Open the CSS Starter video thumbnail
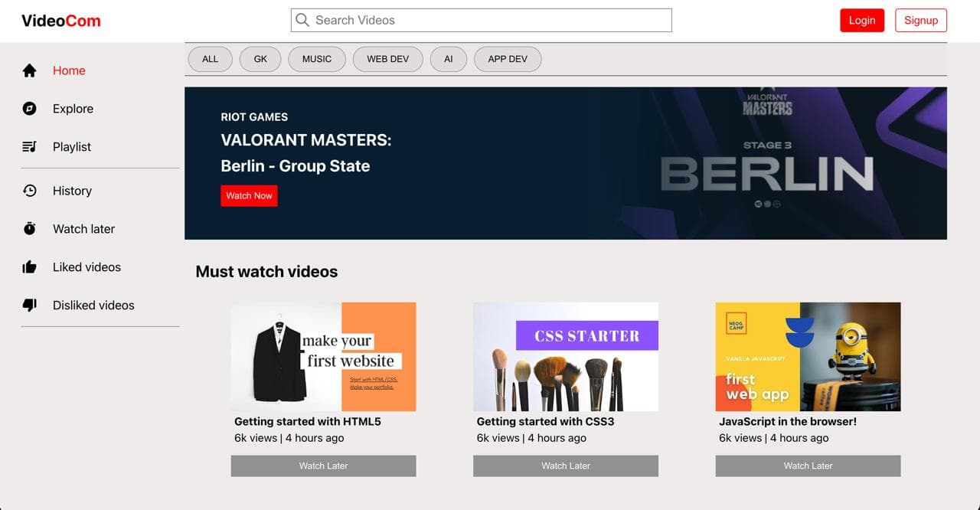980x510 pixels. (x=565, y=357)
